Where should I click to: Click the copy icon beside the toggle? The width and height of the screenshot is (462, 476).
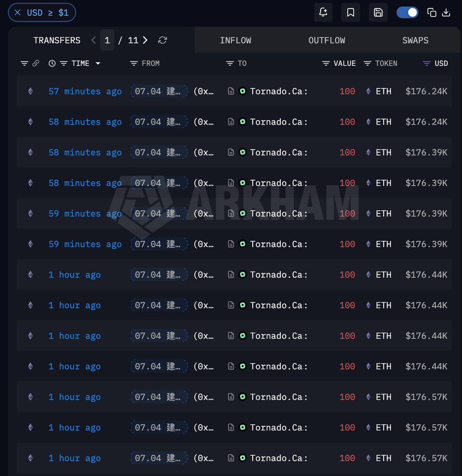[431, 12]
